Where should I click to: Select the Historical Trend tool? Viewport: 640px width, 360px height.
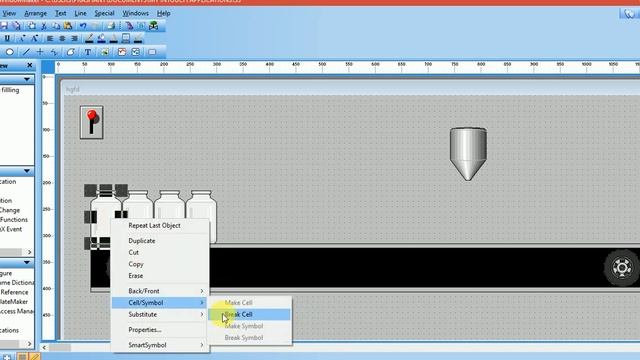click(136, 52)
